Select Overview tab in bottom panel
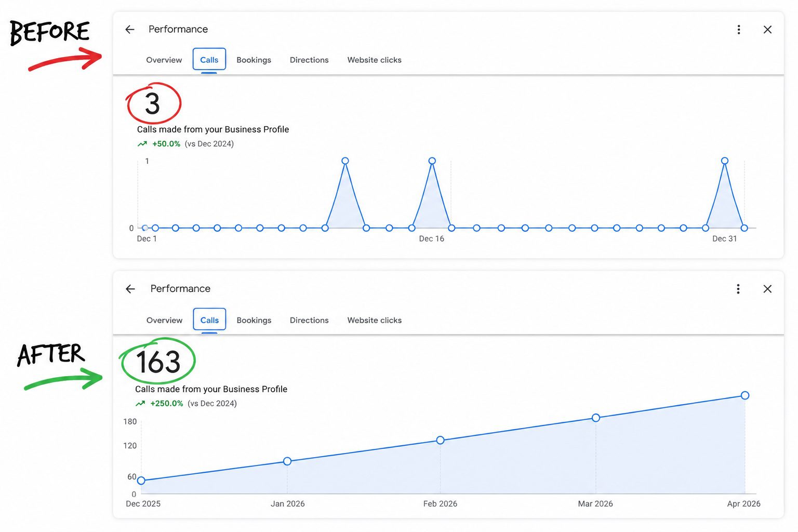 tap(164, 321)
